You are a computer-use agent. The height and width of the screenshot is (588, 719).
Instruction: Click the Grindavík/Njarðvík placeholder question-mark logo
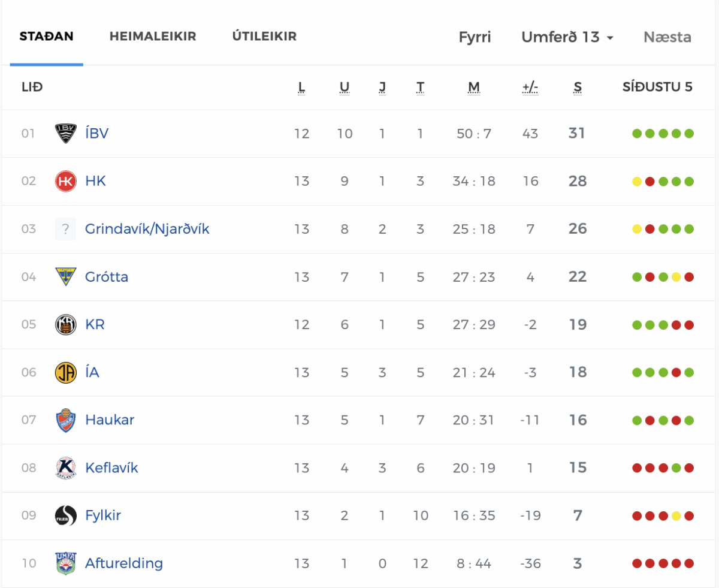[65, 229]
